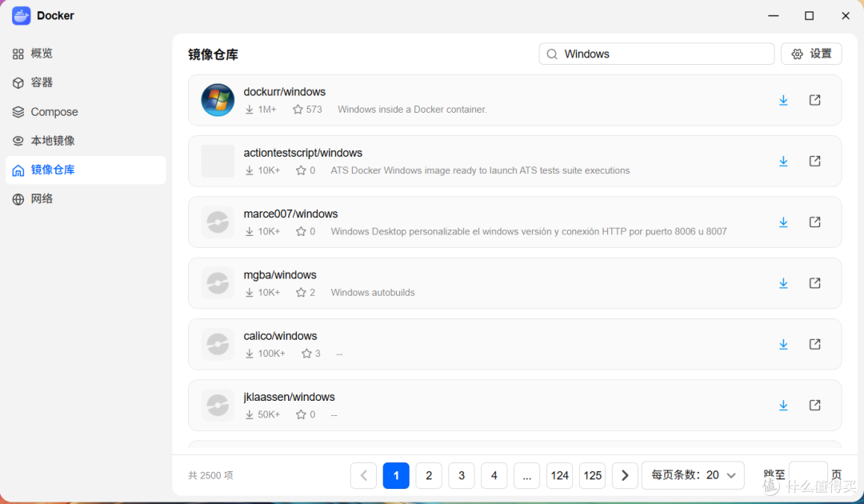Select the calico/windows title text
Screen dimensions: 864x504
click(281, 336)
